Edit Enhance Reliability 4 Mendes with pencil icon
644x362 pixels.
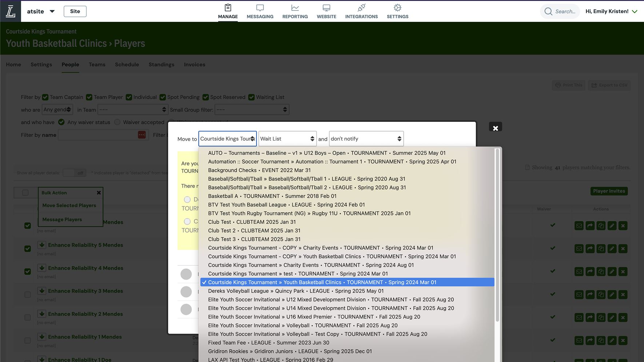[x=612, y=271]
